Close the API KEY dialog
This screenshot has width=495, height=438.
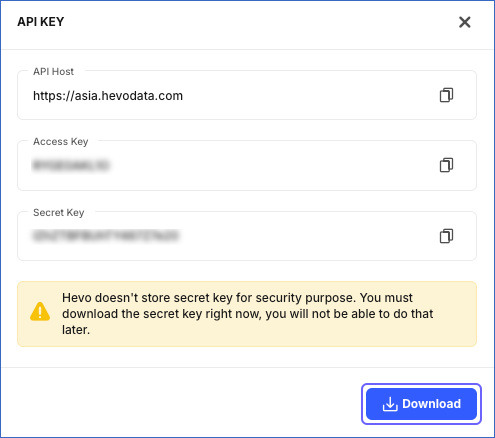coord(464,22)
